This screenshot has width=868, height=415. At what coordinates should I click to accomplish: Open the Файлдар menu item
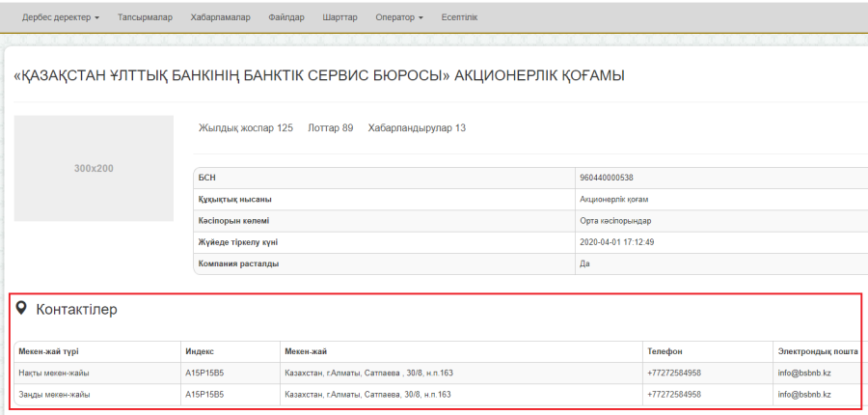(286, 17)
